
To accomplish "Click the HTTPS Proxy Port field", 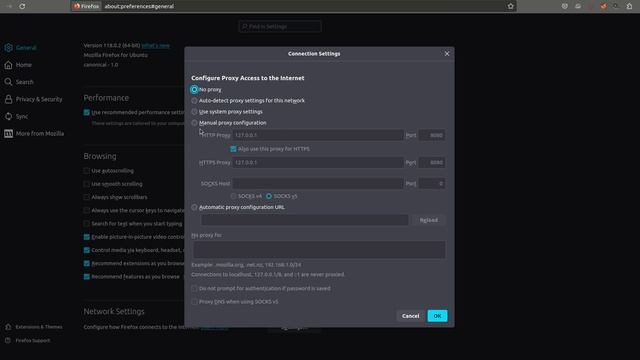I will point(432,162).
